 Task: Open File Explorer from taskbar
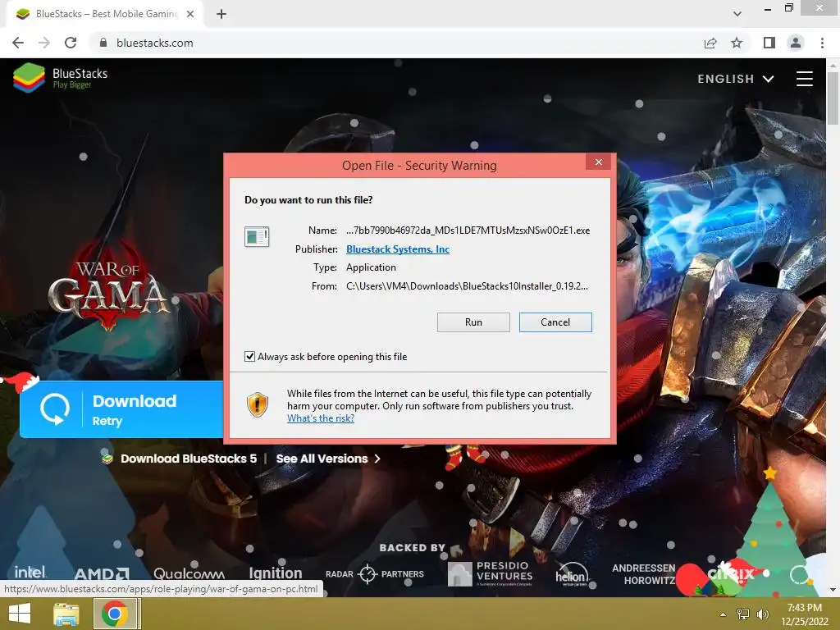[x=66, y=614]
